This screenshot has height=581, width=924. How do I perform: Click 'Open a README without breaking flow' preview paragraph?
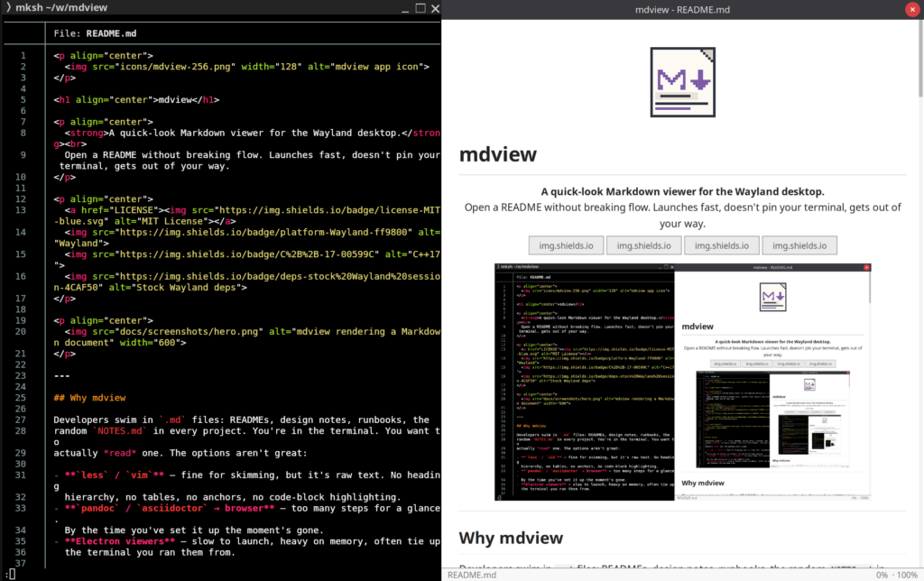[682, 215]
